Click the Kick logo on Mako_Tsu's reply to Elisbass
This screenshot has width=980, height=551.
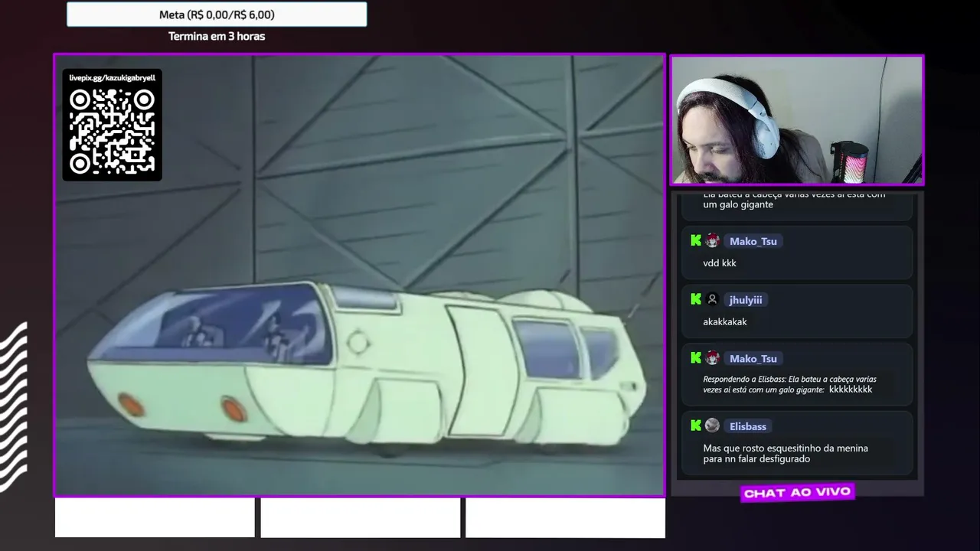(696, 357)
